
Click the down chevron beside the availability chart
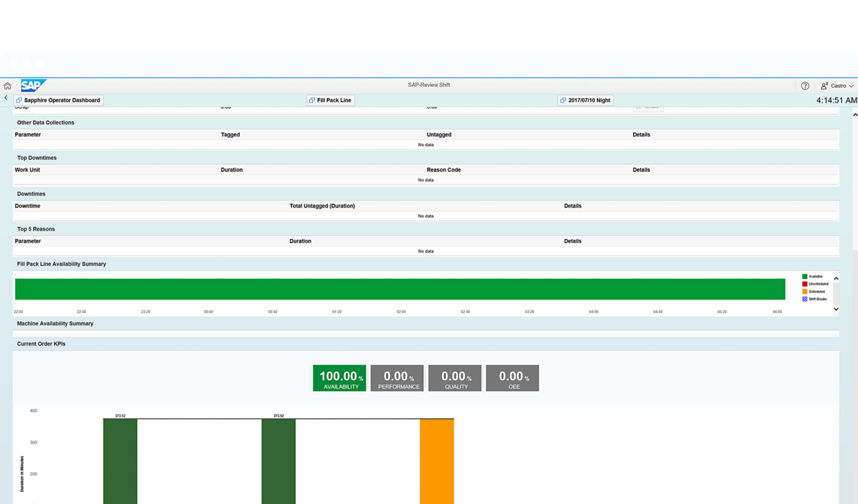pos(836,309)
